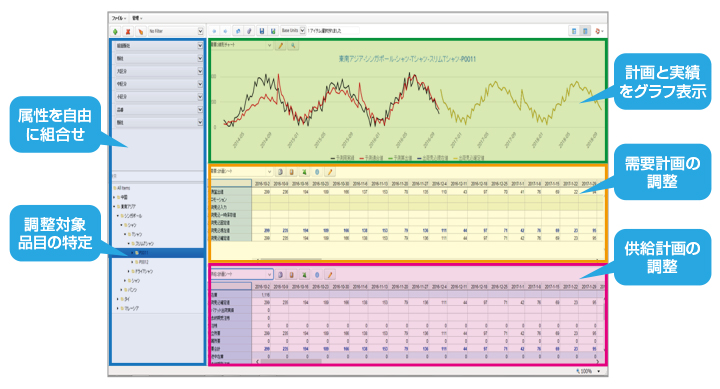720x389 pixels.
Task: Toggle the first layout view button at top right
Action: coord(574,31)
